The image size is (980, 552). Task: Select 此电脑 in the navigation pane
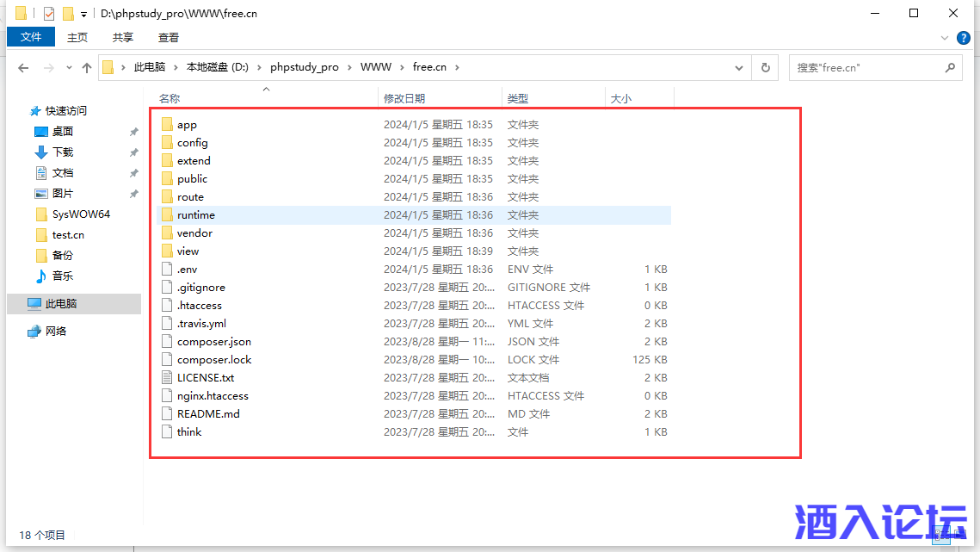coord(61,304)
